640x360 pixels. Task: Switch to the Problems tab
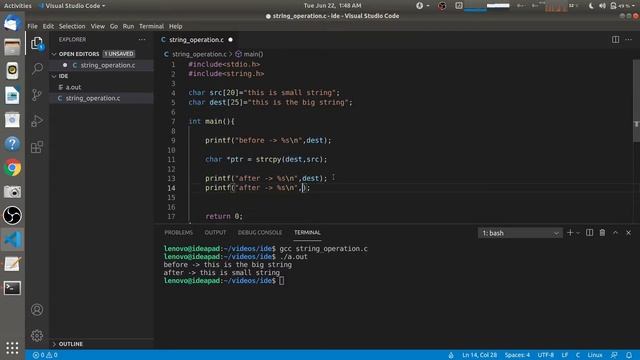[178, 233]
